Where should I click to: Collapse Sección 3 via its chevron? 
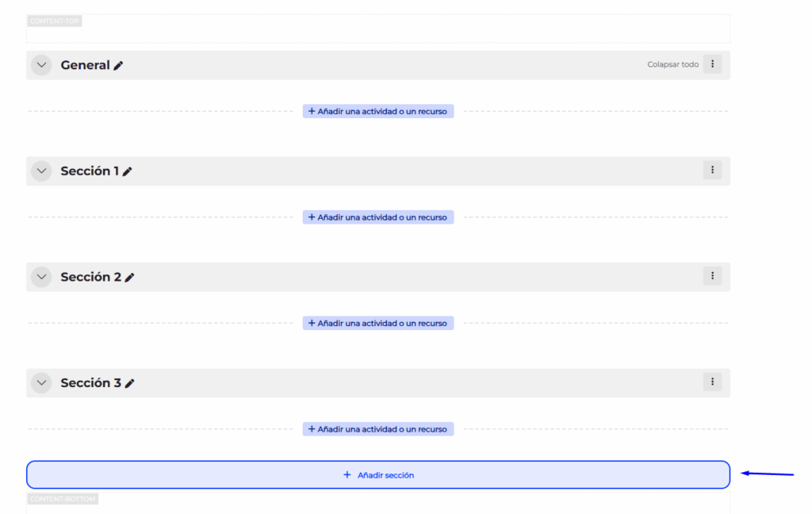[41, 382]
